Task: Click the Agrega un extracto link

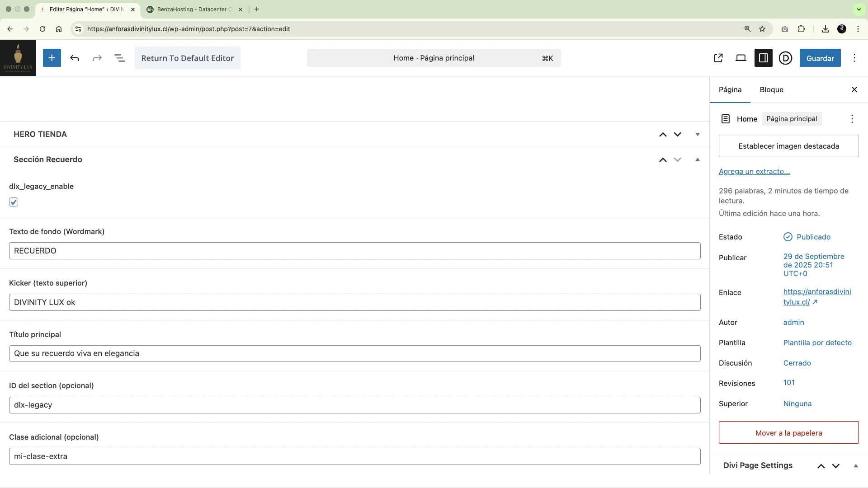Action: 755,171
